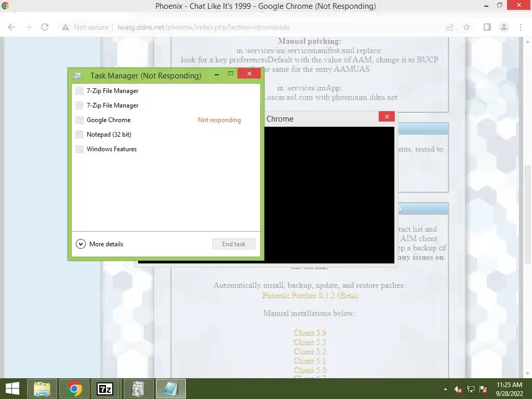
Task: Click the Chrome forward arrow
Action: click(28, 27)
